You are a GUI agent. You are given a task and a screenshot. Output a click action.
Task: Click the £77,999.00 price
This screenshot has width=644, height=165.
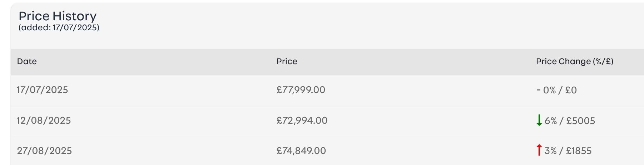[301, 90]
